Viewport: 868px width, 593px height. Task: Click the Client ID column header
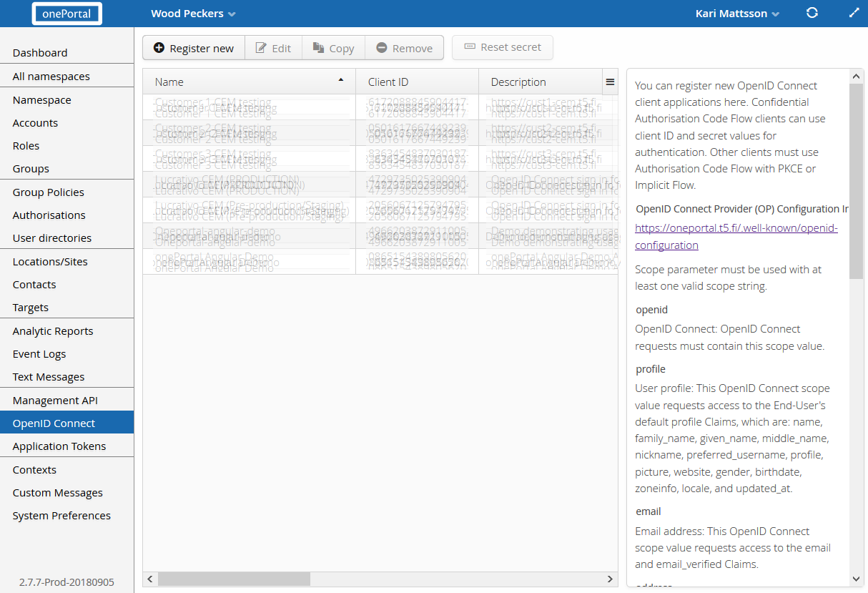coord(417,82)
